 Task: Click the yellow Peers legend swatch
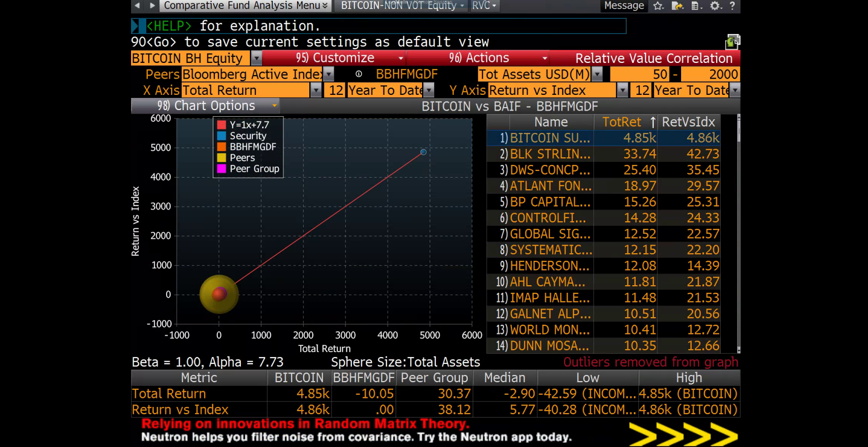(x=221, y=158)
